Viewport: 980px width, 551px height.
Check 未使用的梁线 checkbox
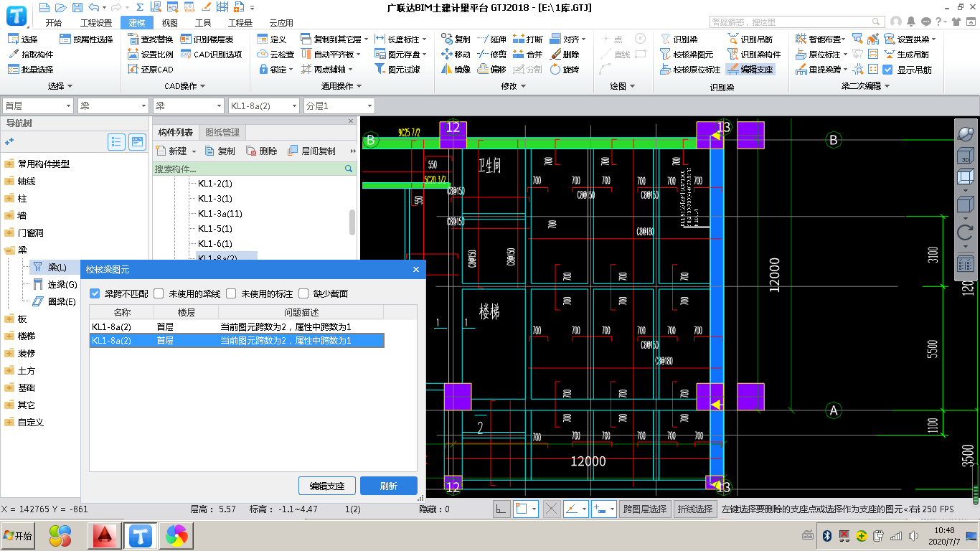coord(159,293)
